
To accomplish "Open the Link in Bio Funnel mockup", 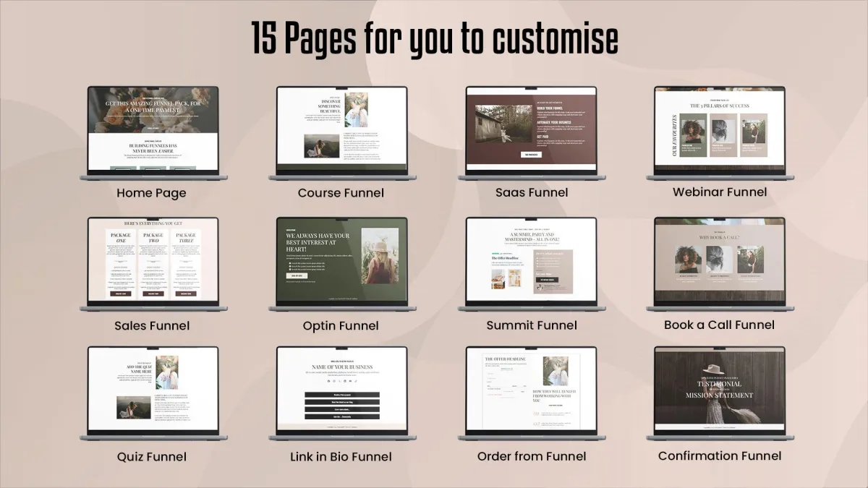I will pyautogui.click(x=341, y=394).
